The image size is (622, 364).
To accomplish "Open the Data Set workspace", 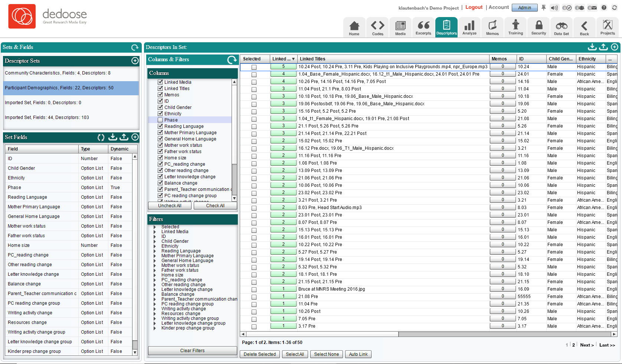I will tap(562, 27).
